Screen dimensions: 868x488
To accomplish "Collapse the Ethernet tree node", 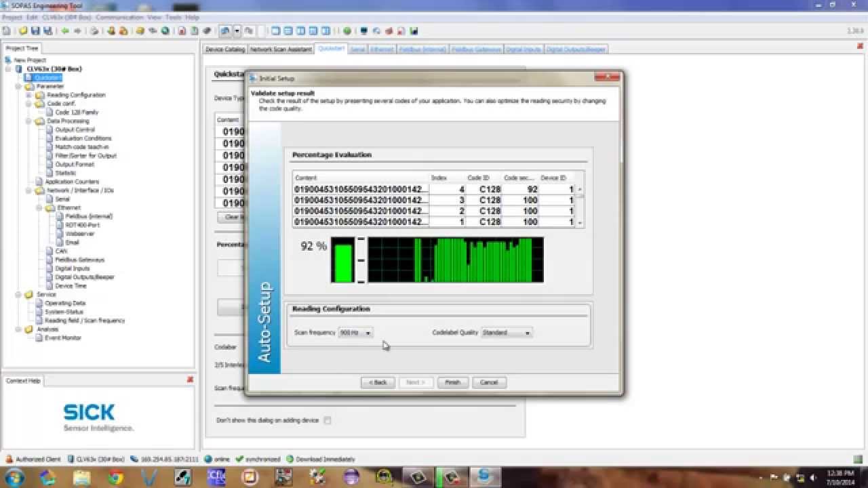I will click(x=40, y=208).
